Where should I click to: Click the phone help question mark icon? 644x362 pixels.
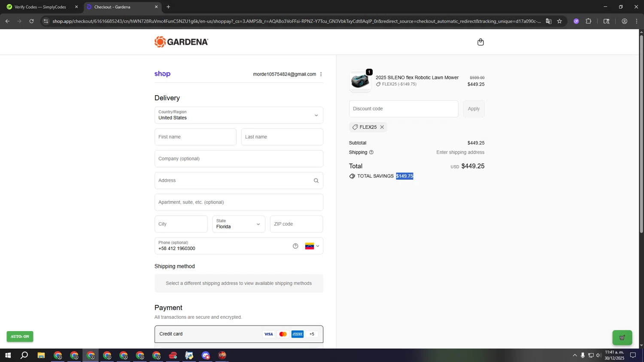pyautogui.click(x=295, y=246)
